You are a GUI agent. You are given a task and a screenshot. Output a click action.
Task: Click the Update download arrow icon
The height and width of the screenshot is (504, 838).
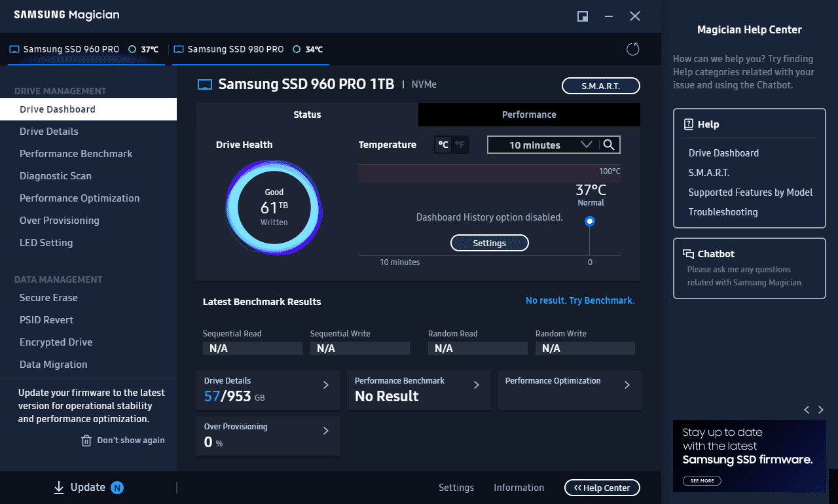coord(59,487)
